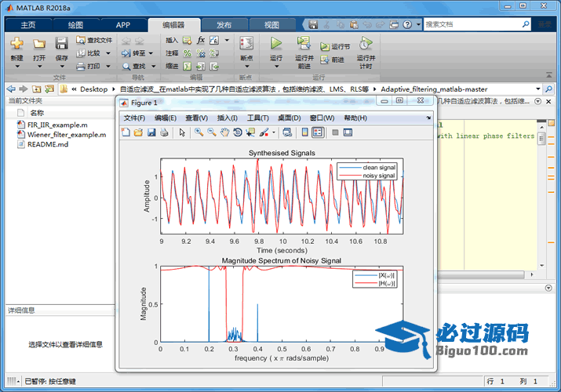The image size is (561, 392).
Task: Select Pan hand tool in Figure 1
Action: pos(224,132)
